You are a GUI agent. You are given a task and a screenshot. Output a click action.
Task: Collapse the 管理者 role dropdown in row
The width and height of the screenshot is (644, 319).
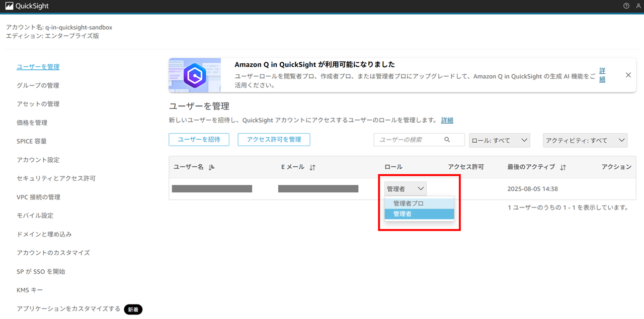click(x=406, y=189)
